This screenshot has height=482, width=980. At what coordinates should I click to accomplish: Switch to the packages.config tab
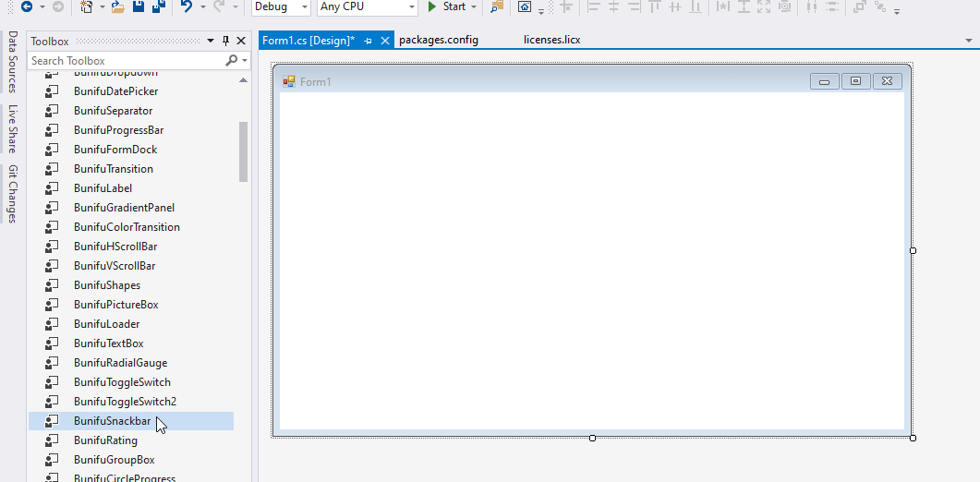pos(439,40)
